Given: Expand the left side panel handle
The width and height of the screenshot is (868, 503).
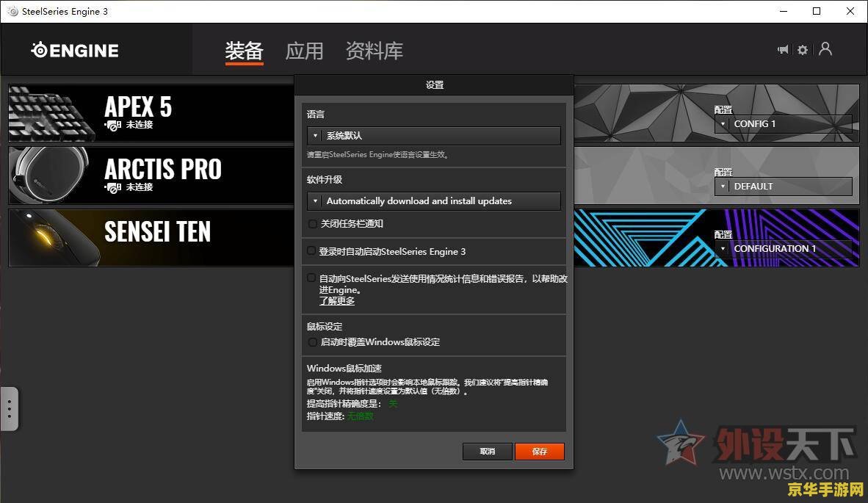Looking at the screenshot, I should point(10,409).
